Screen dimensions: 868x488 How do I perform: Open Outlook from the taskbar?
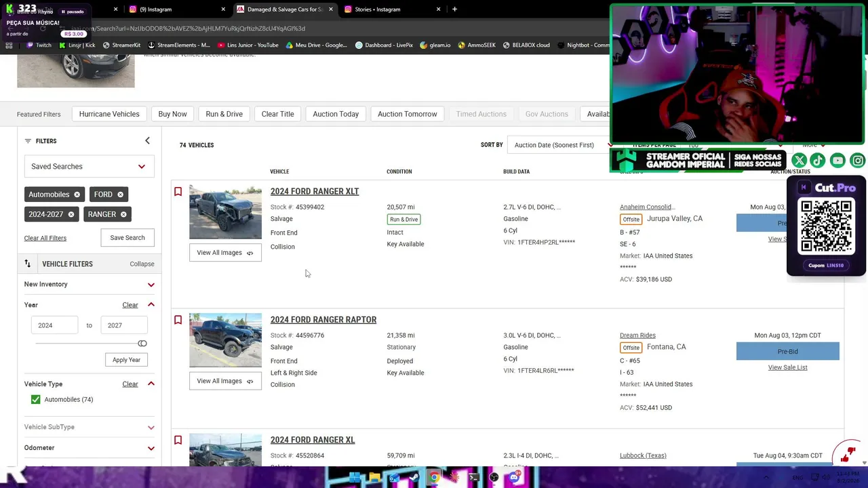394,477
